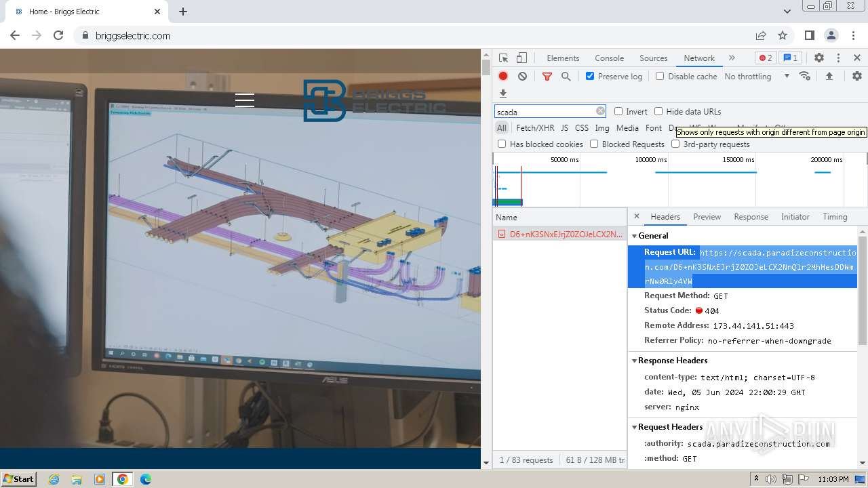Open the Chrome profile avatar
The height and width of the screenshot is (488, 868).
(x=831, y=35)
